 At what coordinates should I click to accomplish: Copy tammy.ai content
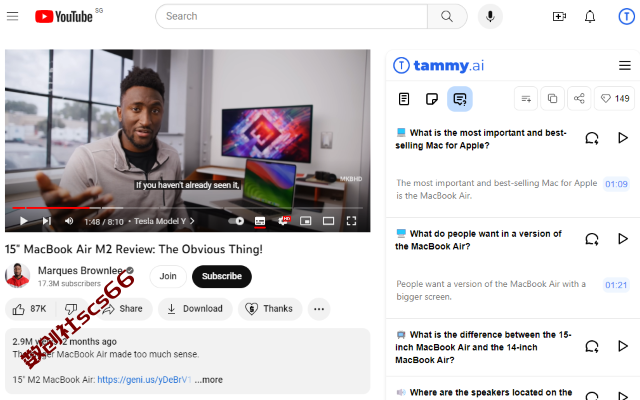pos(552,98)
